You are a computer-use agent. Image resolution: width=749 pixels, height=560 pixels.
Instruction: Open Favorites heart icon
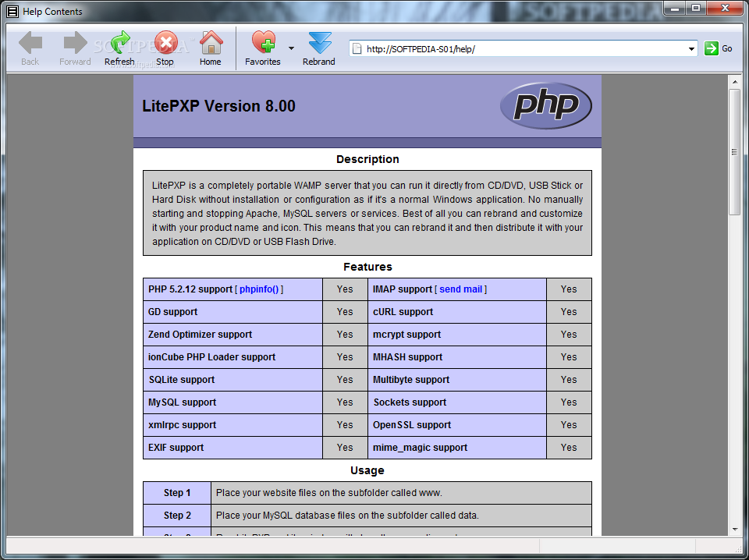coord(263,42)
